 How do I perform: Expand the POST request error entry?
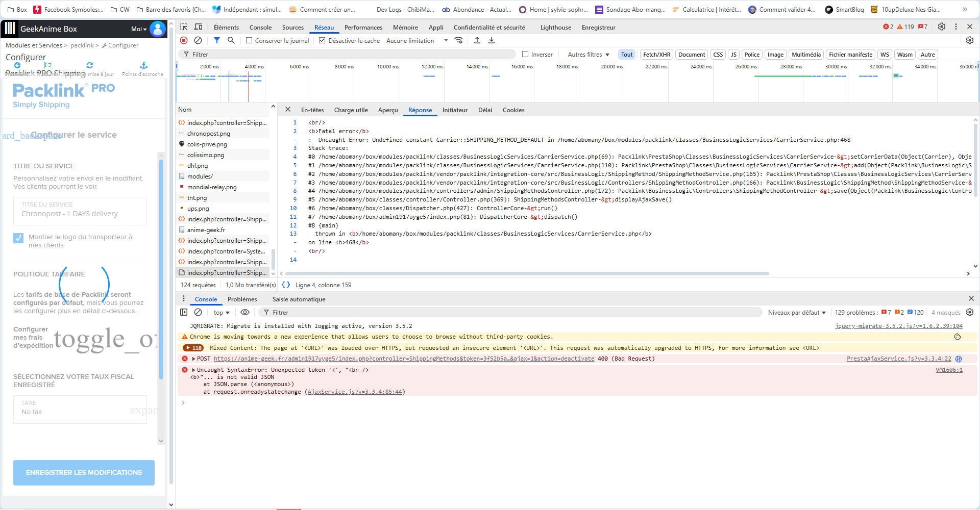193,359
